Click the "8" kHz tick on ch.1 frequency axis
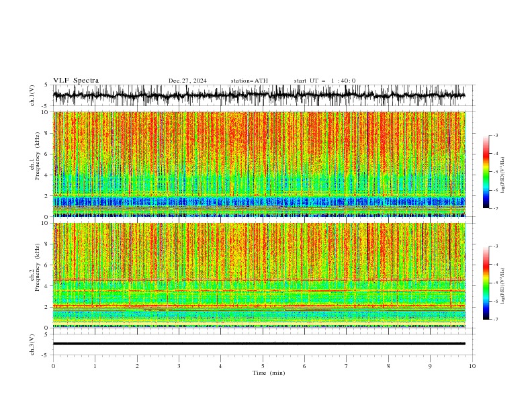Screen dimensions: 532x411 48,133
